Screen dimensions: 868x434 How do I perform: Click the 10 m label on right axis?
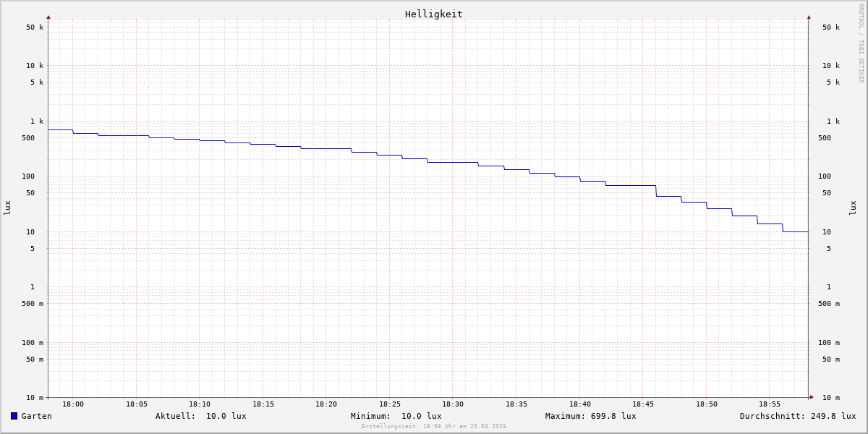pyautogui.click(x=831, y=397)
